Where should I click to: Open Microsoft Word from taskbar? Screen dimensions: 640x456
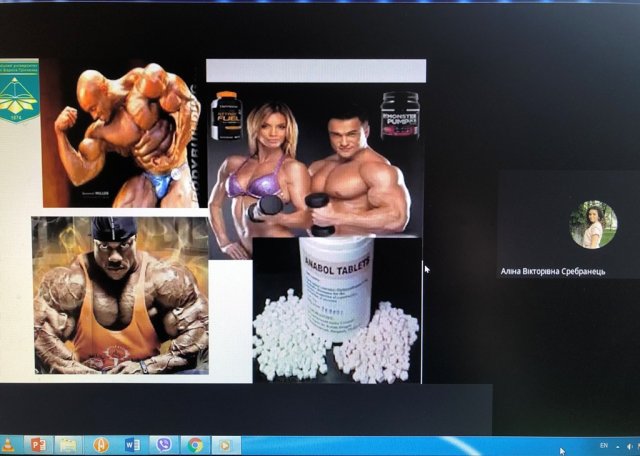pyautogui.click(x=132, y=445)
